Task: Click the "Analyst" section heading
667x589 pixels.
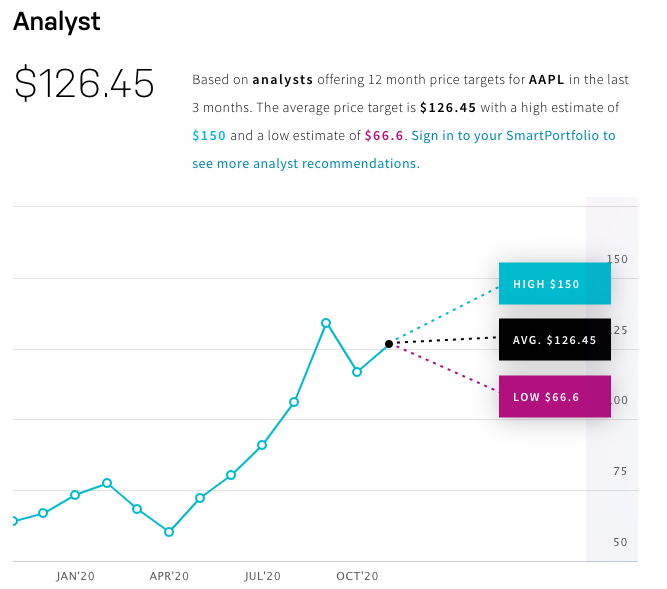Action: click(x=57, y=21)
